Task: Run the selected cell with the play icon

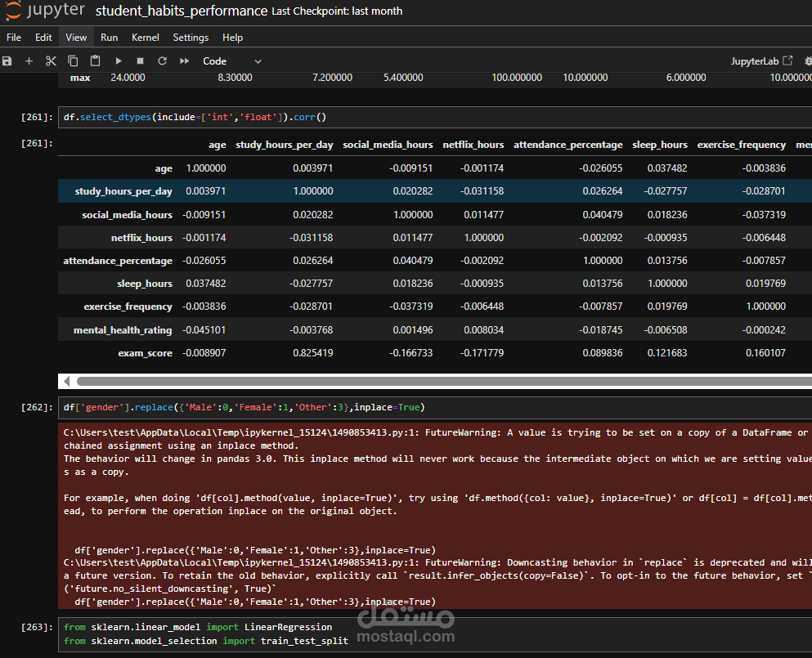Action: pos(119,61)
